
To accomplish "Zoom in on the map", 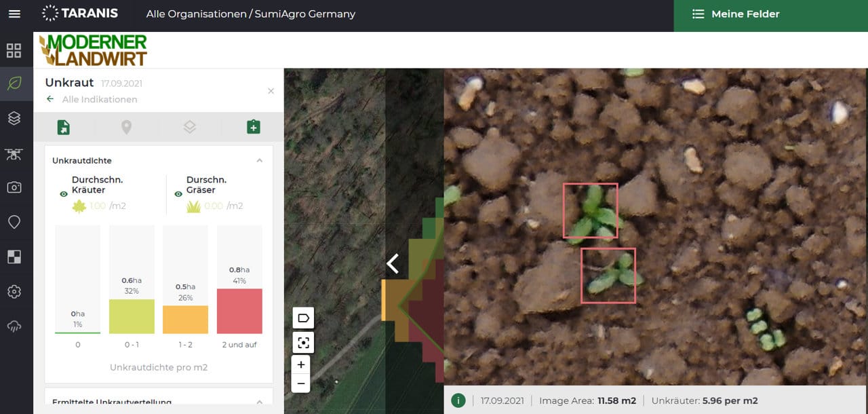I will tap(302, 364).
